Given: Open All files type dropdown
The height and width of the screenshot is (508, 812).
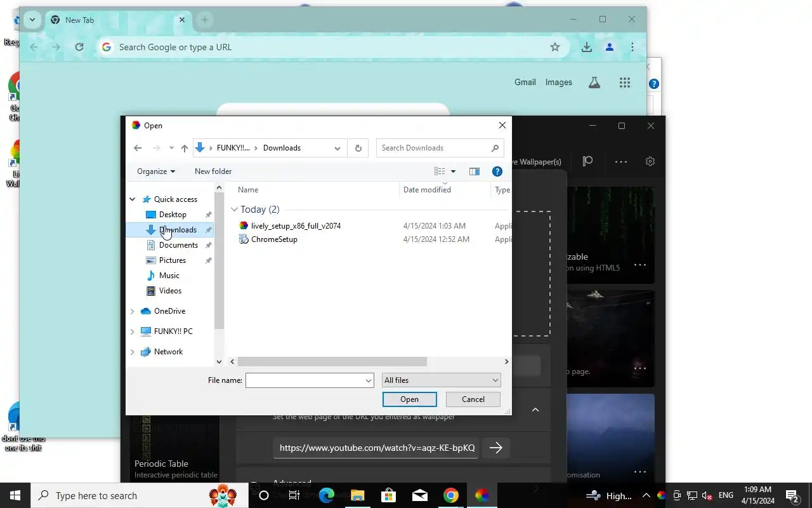Looking at the screenshot, I should point(442,380).
